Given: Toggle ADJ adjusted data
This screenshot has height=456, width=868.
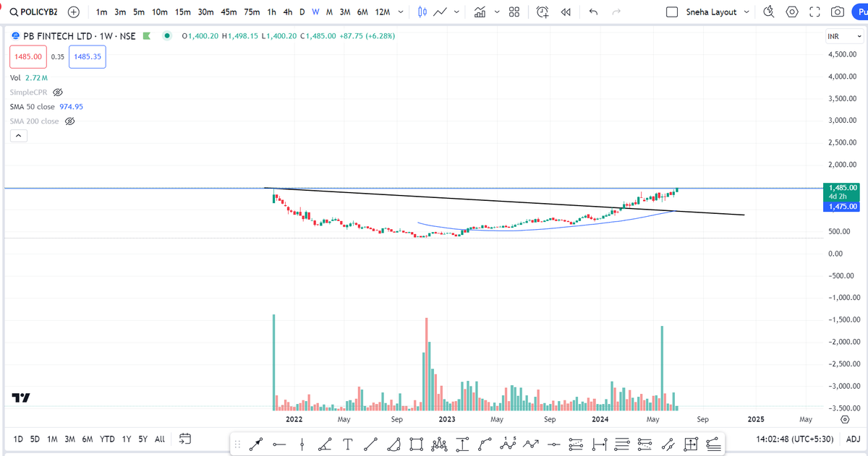Looking at the screenshot, I should 853,439.
